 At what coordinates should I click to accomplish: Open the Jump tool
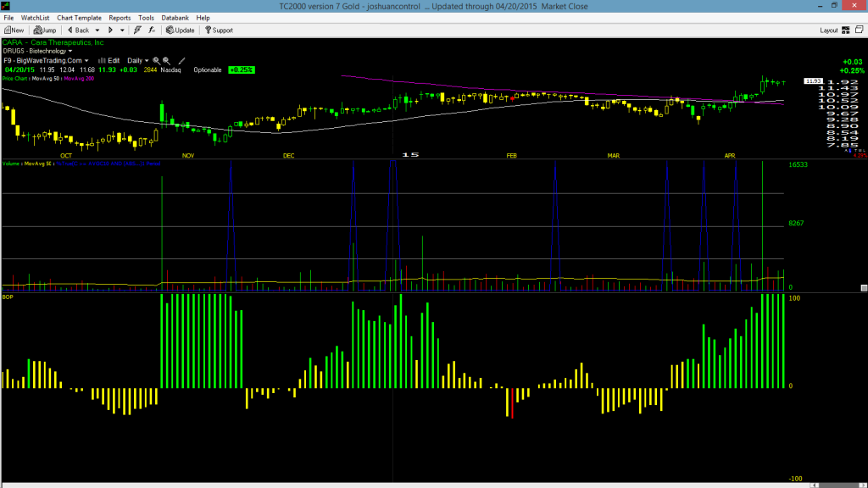tap(45, 30)
